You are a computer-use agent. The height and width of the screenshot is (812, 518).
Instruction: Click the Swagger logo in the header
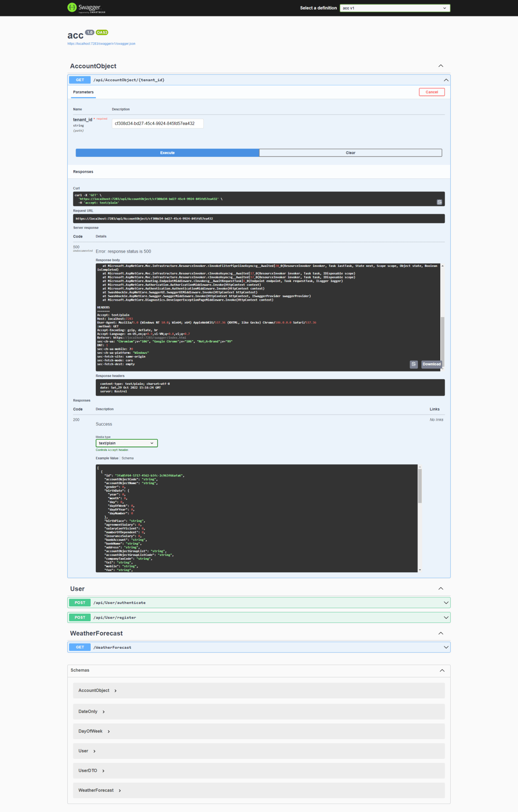[86, 8]
